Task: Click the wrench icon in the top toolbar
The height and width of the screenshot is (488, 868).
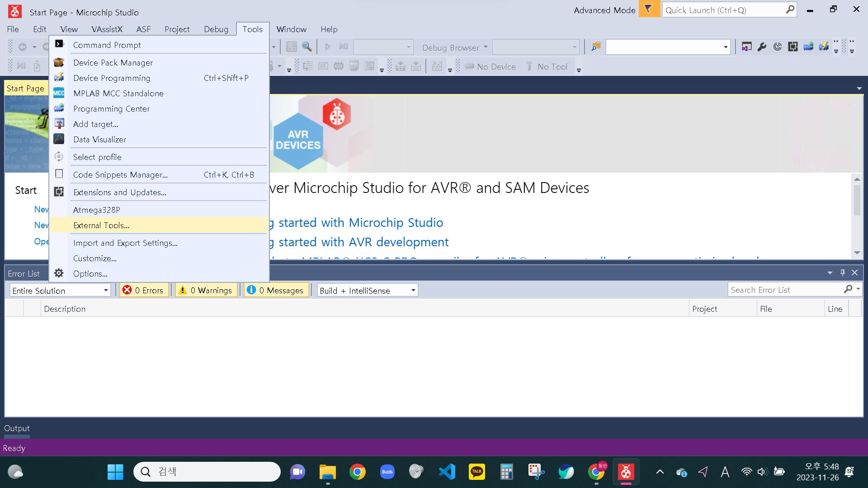Action: point(762,47)
